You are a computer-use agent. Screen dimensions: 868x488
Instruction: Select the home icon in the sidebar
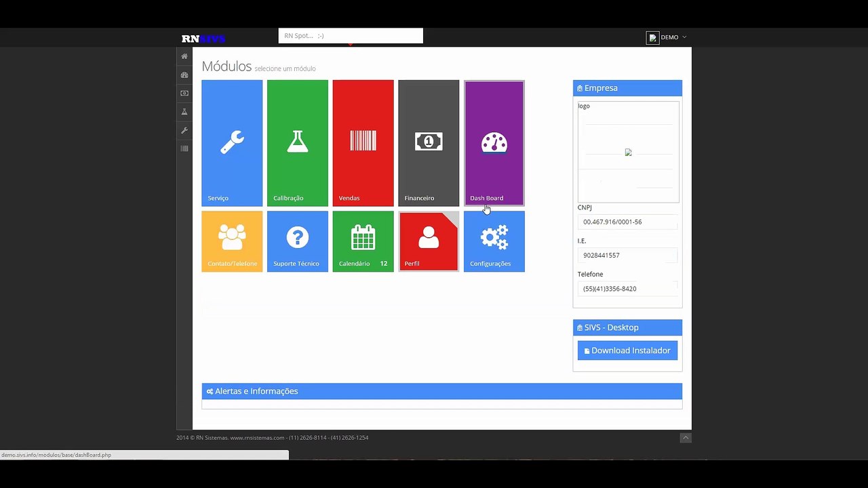pos(184,56)
